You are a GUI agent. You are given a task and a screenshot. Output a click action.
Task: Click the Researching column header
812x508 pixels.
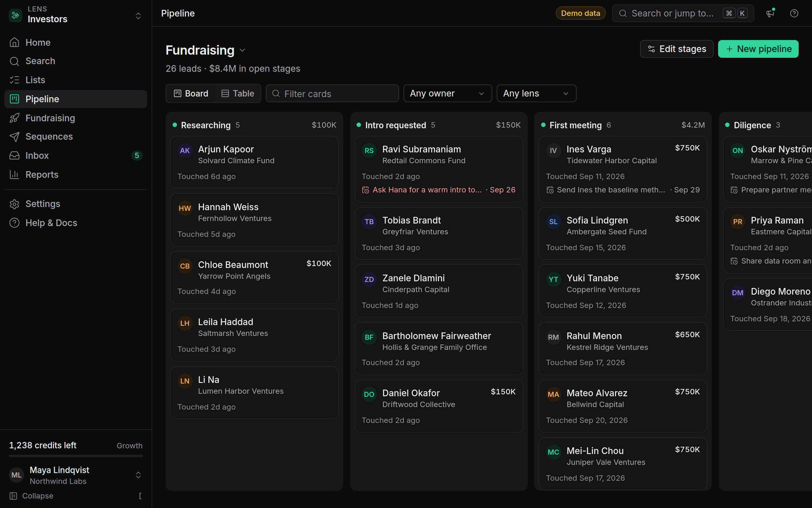point(254,125)
